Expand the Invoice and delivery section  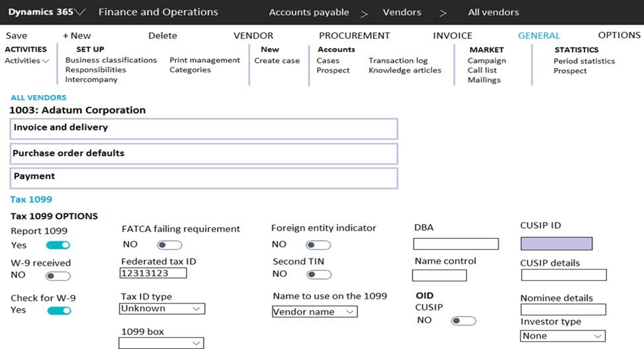click(203, 128)
